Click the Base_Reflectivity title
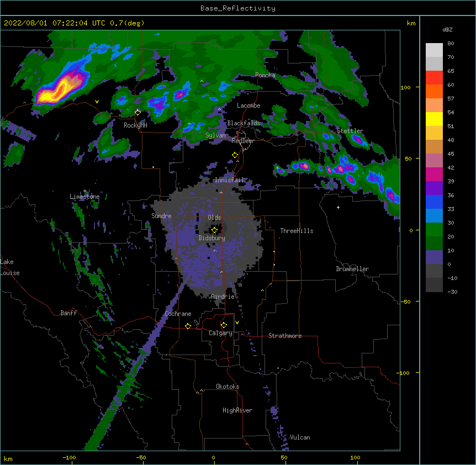 [238, 8]
